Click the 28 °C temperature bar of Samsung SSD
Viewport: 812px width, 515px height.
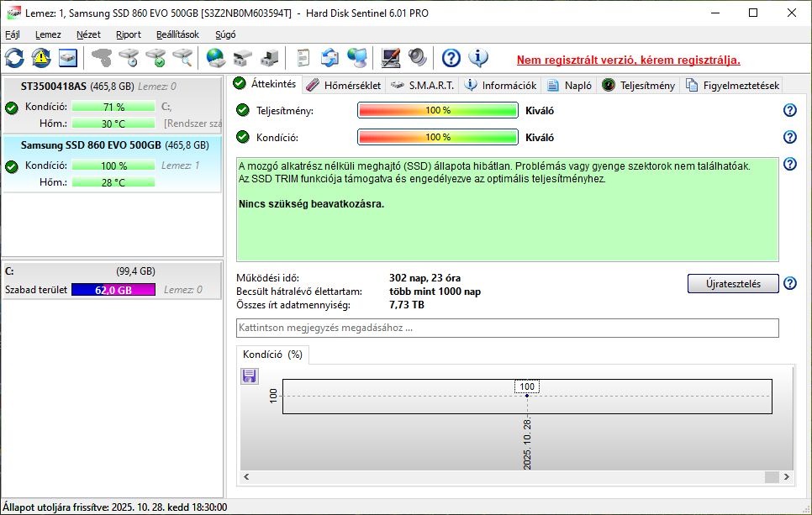113,182
